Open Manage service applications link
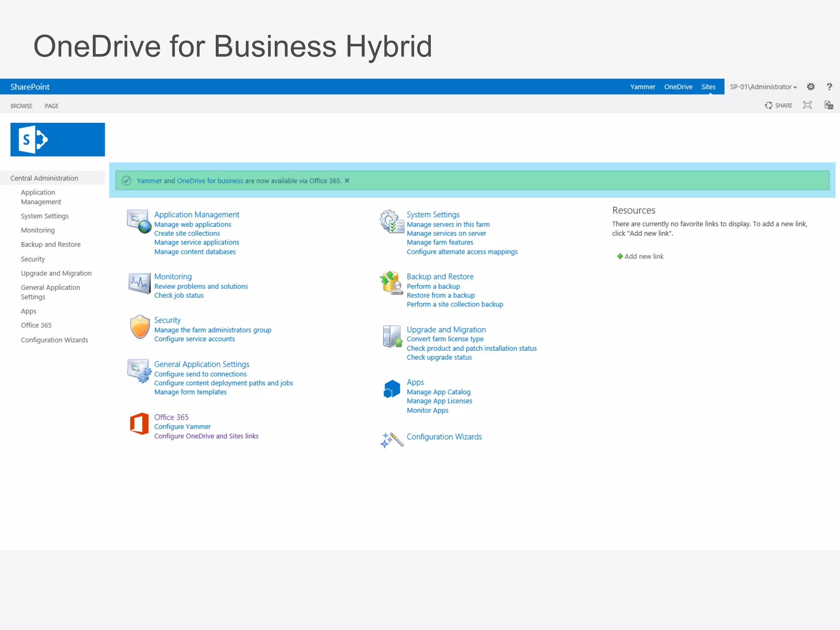The height and width of the screenshot is (630, 840). pyautogui.click(x=196, y=242)
